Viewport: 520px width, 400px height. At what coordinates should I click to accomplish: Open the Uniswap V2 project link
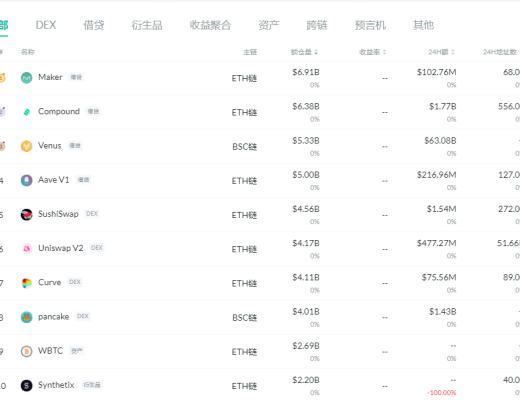61,248
